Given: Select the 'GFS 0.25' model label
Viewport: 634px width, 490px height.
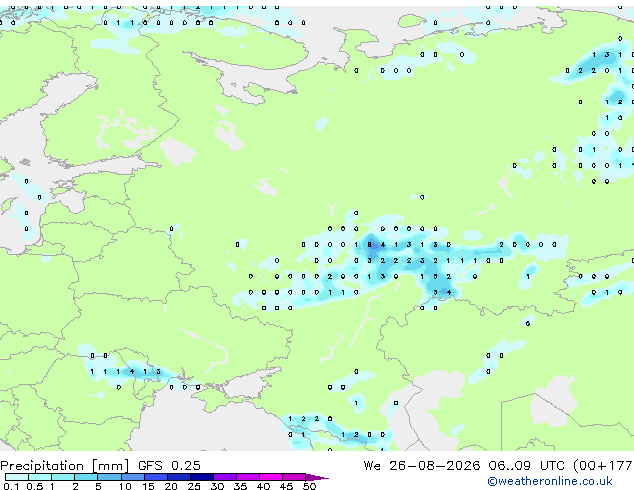Looking at the screenshot, I should coord(169,466).
